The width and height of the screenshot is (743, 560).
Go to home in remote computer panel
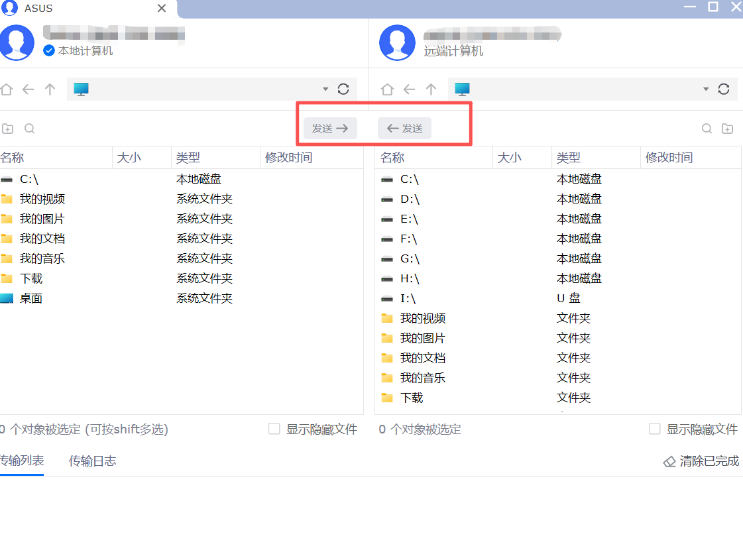click(387, 89)
